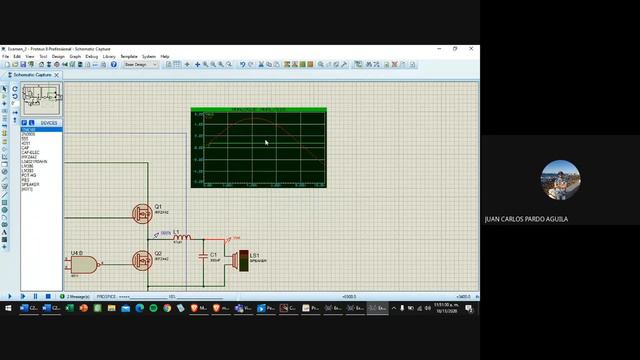
Task: Select the 2D Graphics Line tool
Action: [x=4, y=195]
